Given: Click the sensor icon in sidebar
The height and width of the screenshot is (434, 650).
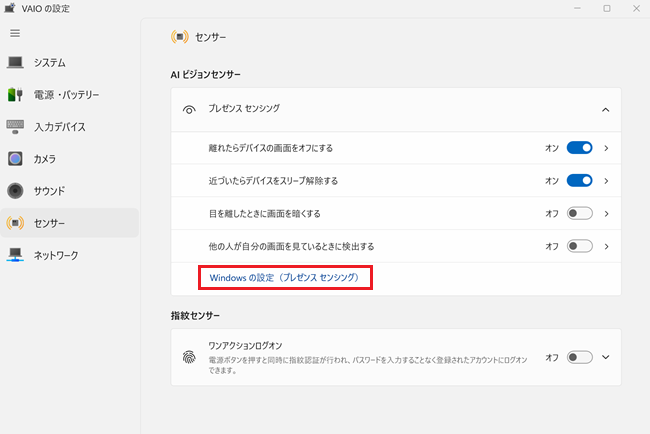Looking at the screenshot, I should 15,223.
